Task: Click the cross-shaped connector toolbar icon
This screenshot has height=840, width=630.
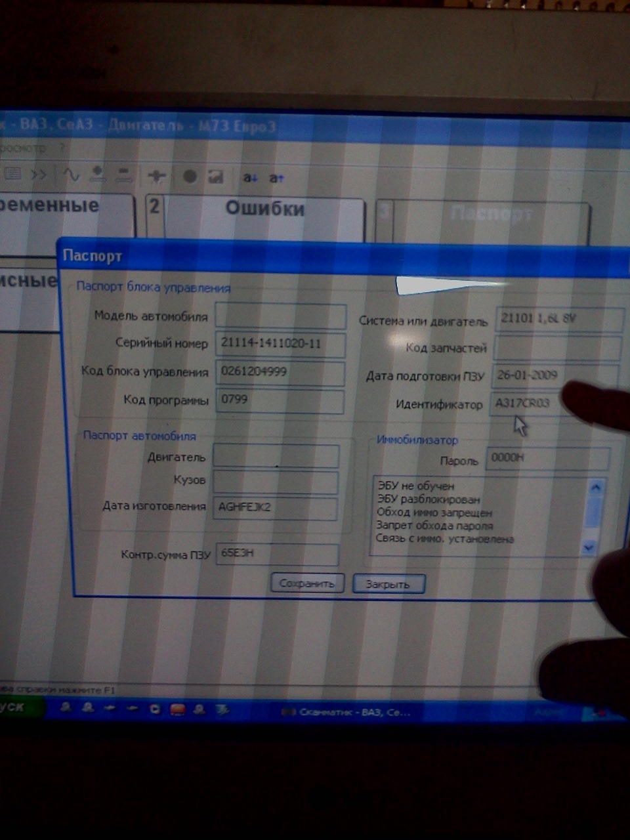Action: point(156,176)
